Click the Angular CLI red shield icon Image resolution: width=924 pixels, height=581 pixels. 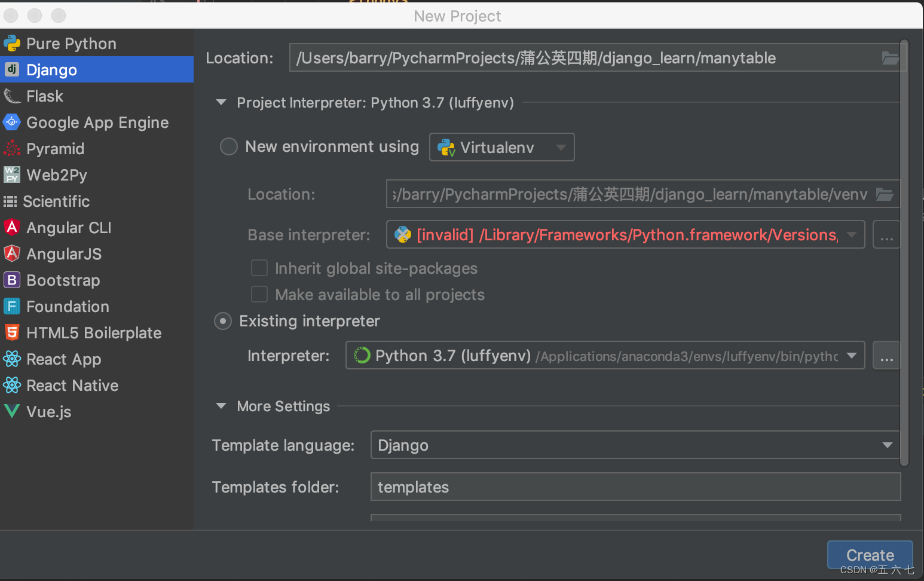coord(12,227)
